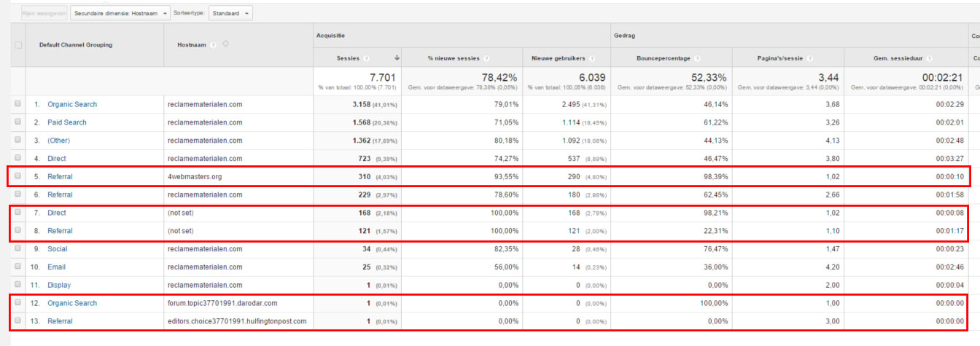The image size is (980, 346).
Task: Click the Default Channel Grouping column header
Action: (76, 45)
